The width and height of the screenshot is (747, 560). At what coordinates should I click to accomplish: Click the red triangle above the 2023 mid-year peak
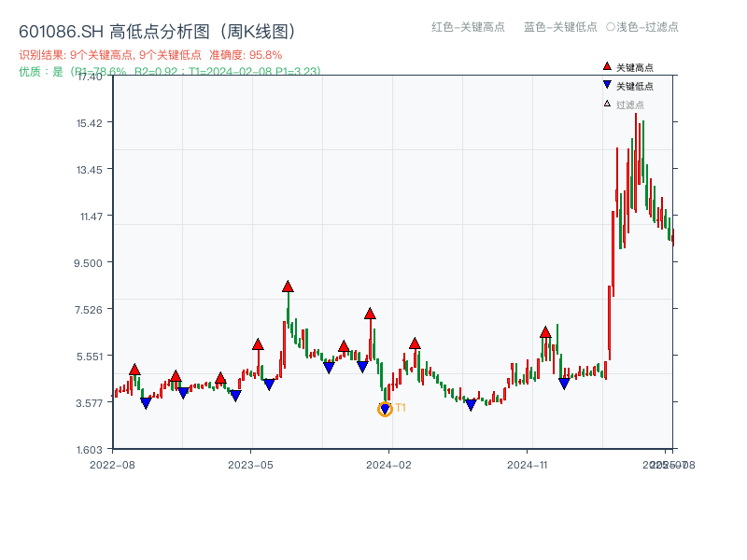point(288,287)
